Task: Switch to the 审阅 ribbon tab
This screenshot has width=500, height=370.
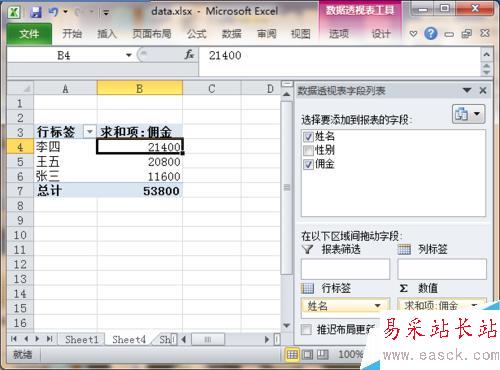Action: pyautogui.click(x=267, y=34)
